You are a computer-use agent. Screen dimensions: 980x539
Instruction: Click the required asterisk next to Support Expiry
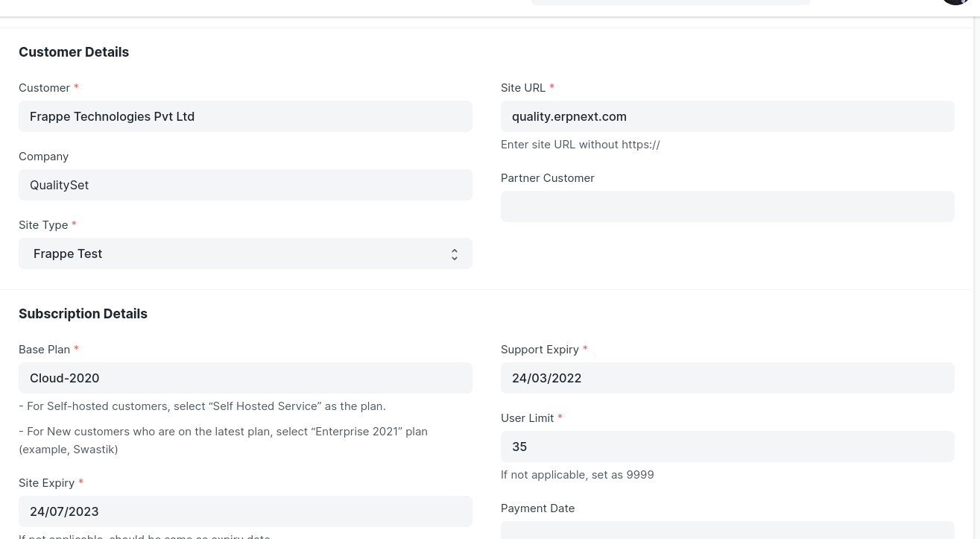coord(584,349)
